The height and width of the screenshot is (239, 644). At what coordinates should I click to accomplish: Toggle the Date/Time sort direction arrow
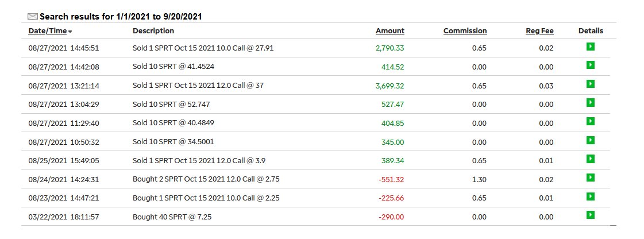click(70, 32)
